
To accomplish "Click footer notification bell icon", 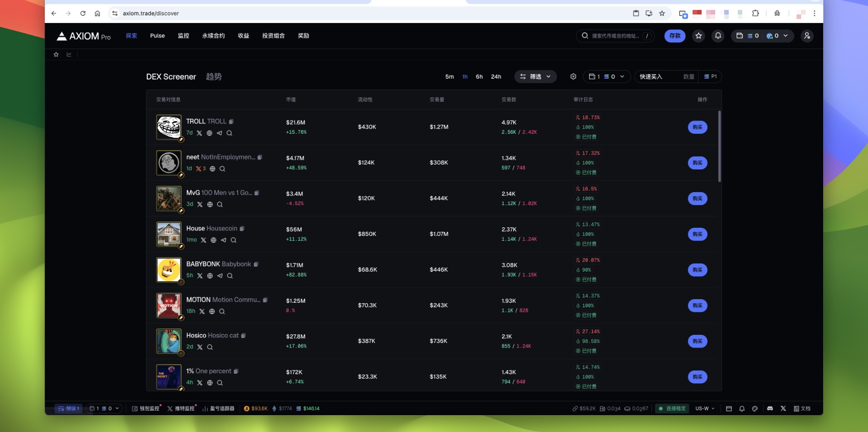I will click(x=742, y=409).
